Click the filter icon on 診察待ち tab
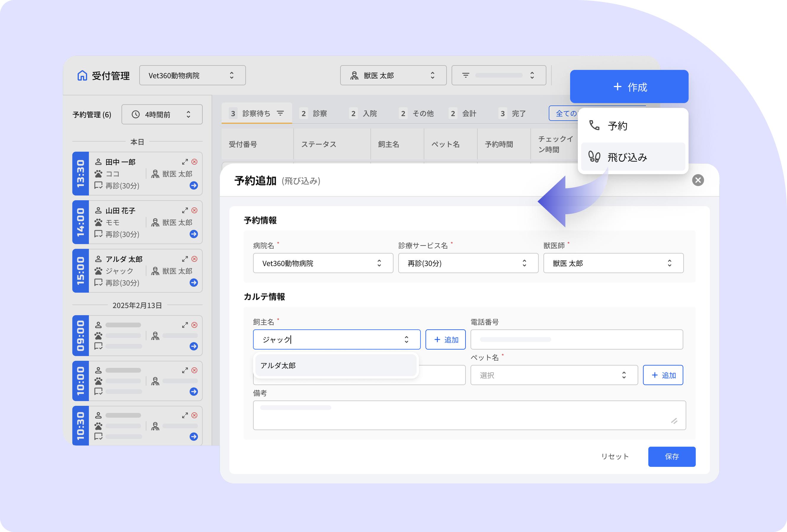 pyautogui.click(x=280, y=113)
